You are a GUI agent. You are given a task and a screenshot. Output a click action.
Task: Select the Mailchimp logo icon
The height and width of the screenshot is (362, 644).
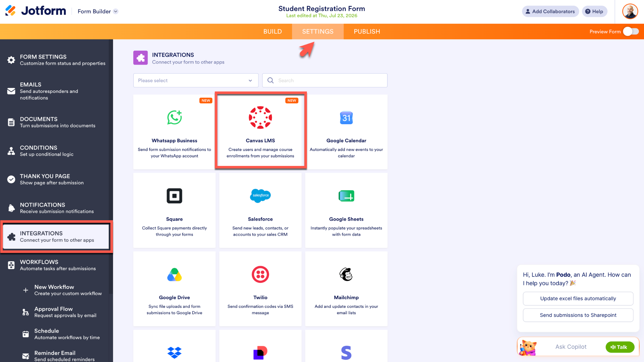(x=346, y=274)
